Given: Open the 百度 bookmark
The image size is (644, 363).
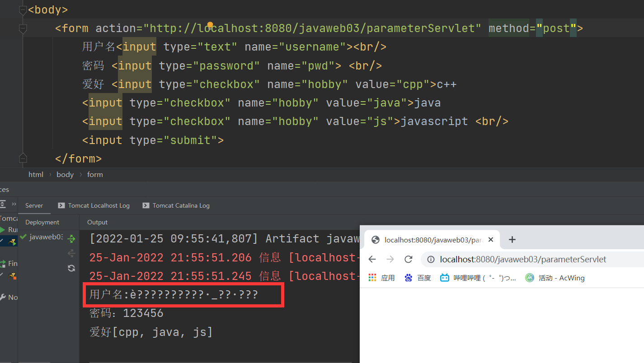Looking at the screenshot, I should pos(418,278).
